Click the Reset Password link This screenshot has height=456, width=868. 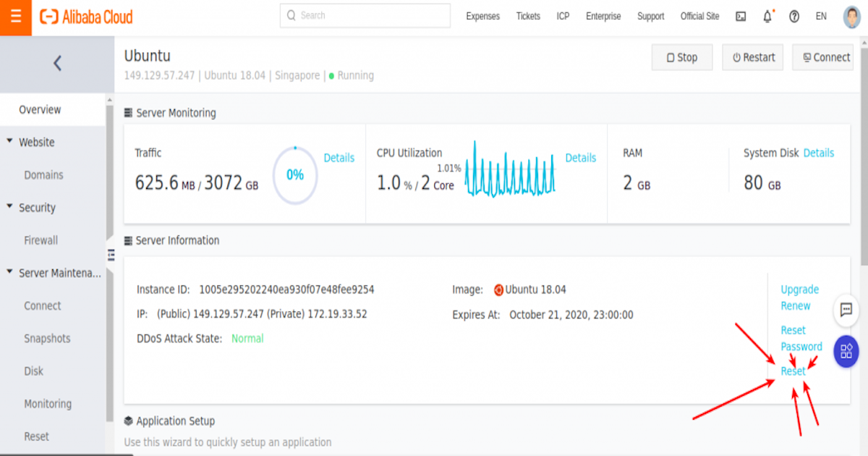[801, 338]
